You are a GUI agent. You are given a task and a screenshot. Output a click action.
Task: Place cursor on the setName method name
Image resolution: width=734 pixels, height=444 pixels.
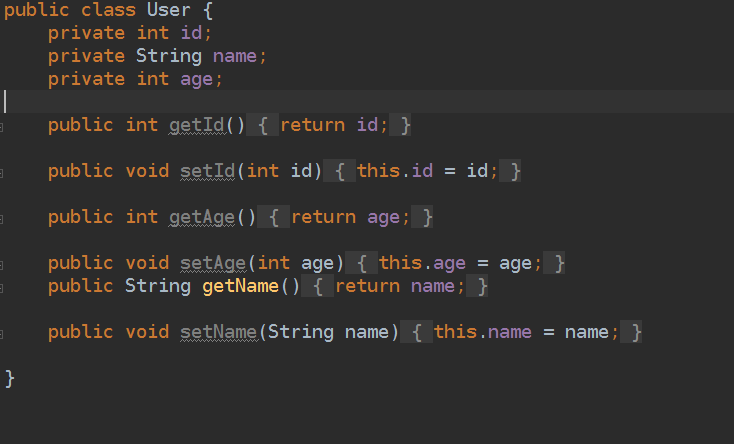pyautogui.click(x=219, y=333)
